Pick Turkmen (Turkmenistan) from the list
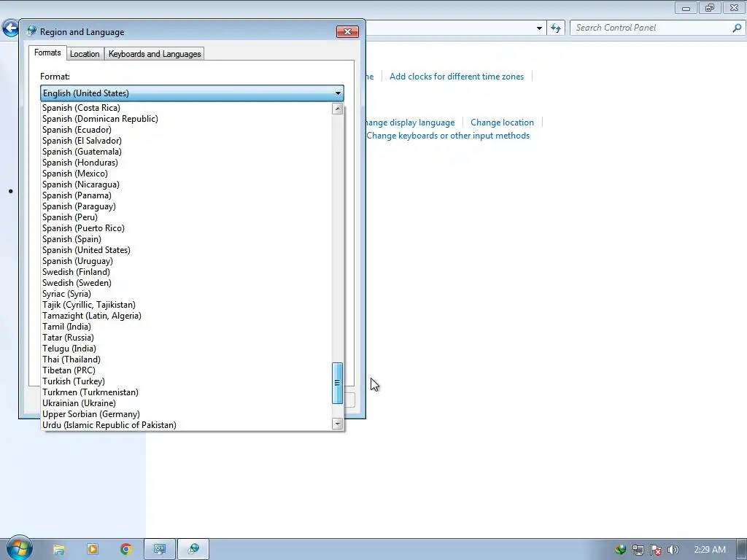This screenshot has width=747, height=560. (186, 393)
